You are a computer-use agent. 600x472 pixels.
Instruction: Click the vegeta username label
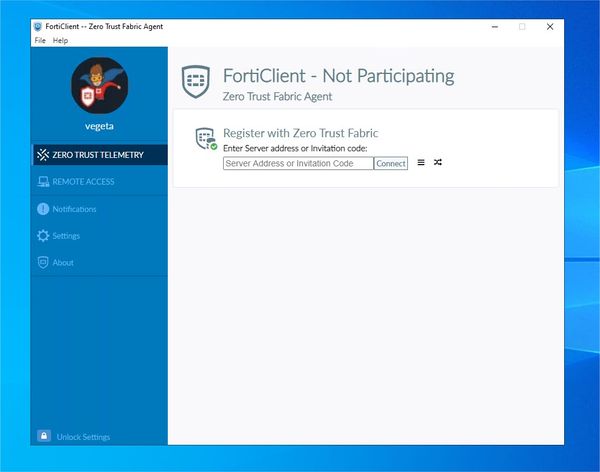99,126
